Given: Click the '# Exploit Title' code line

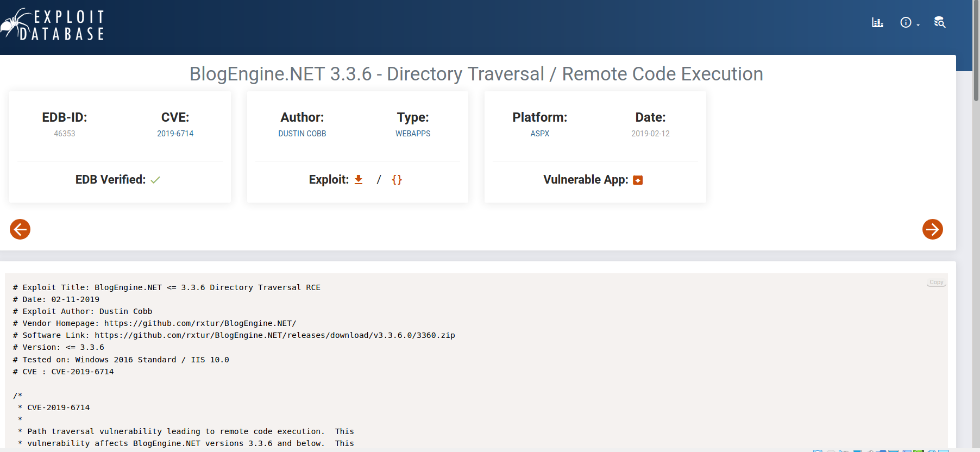Looking at the screenshot, I should coord(167,287).
